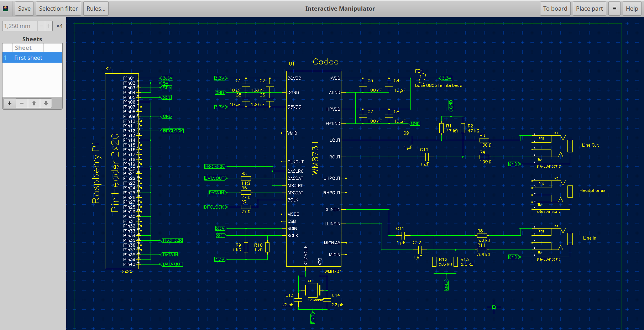Select capacitor C3 100 nF
The height and width of the screenshot is (330, 644).
pyautogui.click(x=363, y=85)
